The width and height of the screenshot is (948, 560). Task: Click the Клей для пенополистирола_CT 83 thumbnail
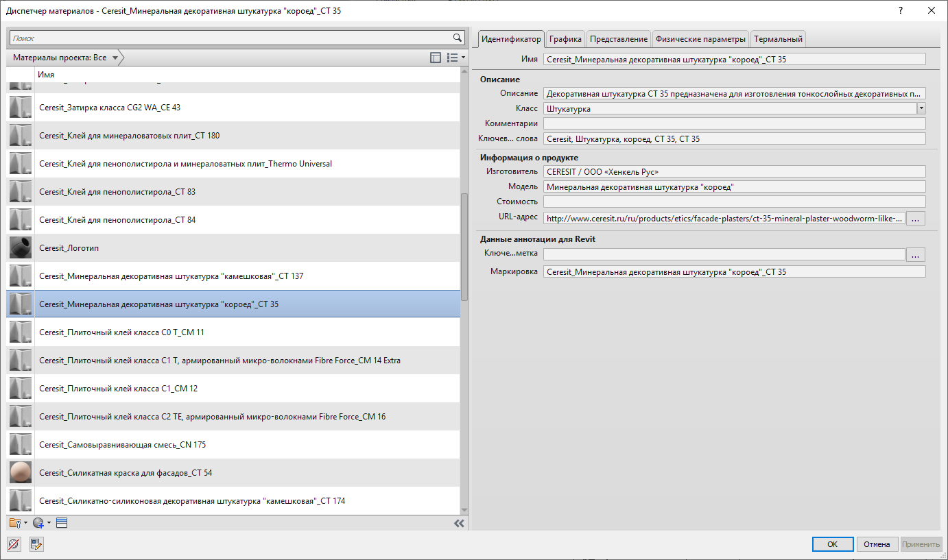(x=21, y=191)
